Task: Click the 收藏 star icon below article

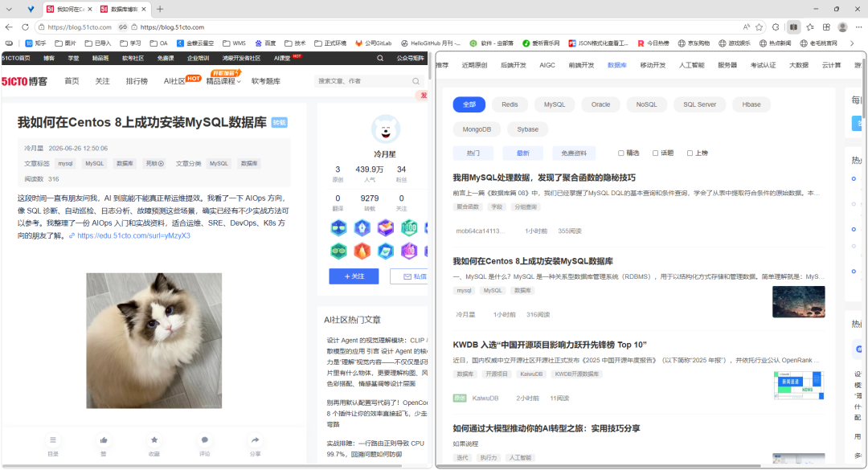Action: 154,440
